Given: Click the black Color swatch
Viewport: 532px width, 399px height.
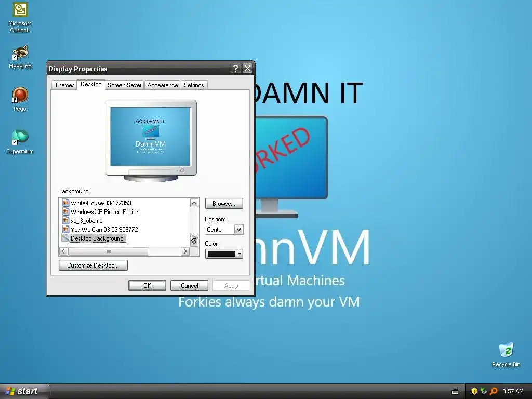Looking at the screenshot, I should 221,254.
